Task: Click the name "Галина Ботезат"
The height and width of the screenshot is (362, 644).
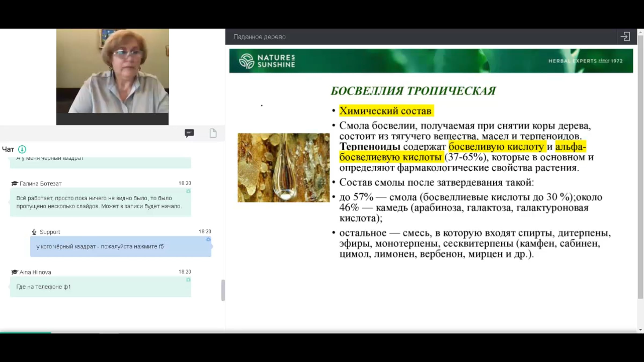Action: [41, 184]
